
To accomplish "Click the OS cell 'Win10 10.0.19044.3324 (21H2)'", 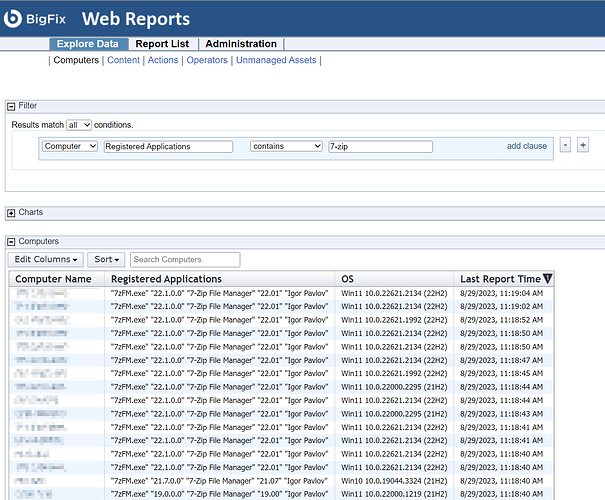I will [394, 481].
